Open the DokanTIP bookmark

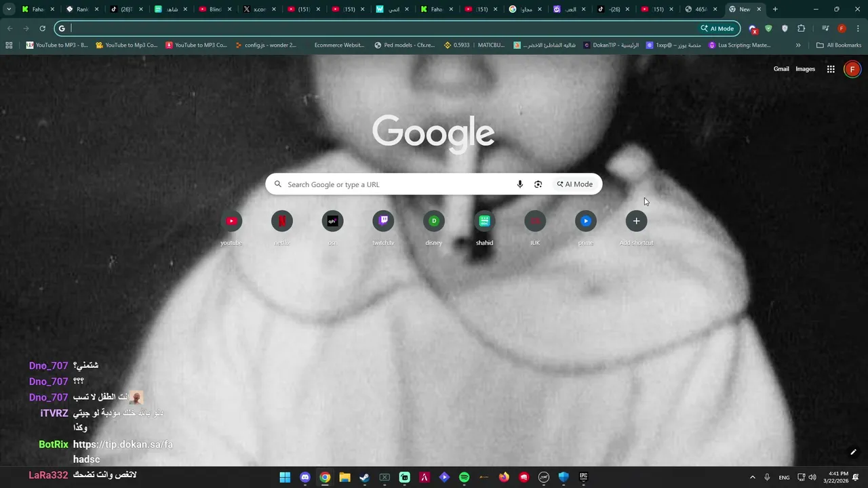[x=611, y=45]
